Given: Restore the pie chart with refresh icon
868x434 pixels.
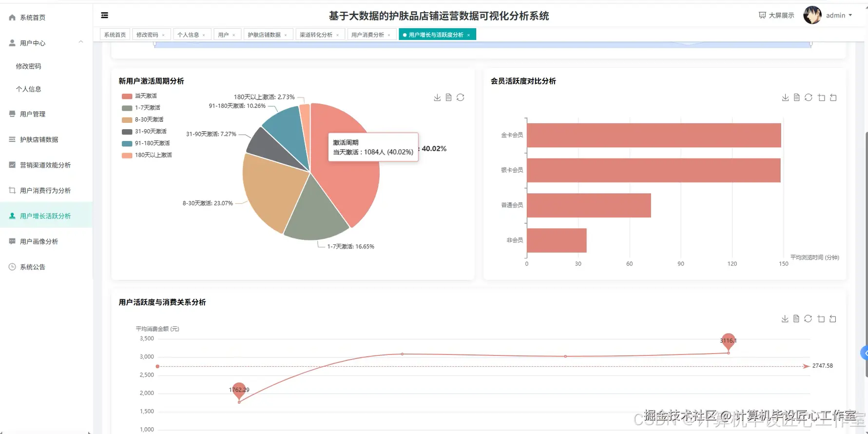Looking at the screenshot, I should (460, 98).
